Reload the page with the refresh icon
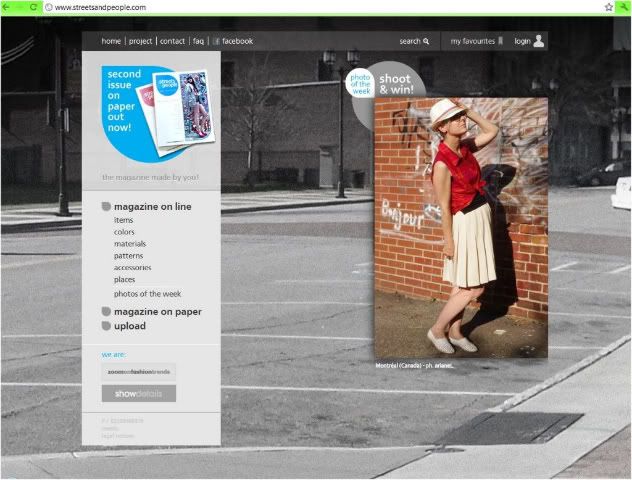632x480 pixels. point(33,7)
